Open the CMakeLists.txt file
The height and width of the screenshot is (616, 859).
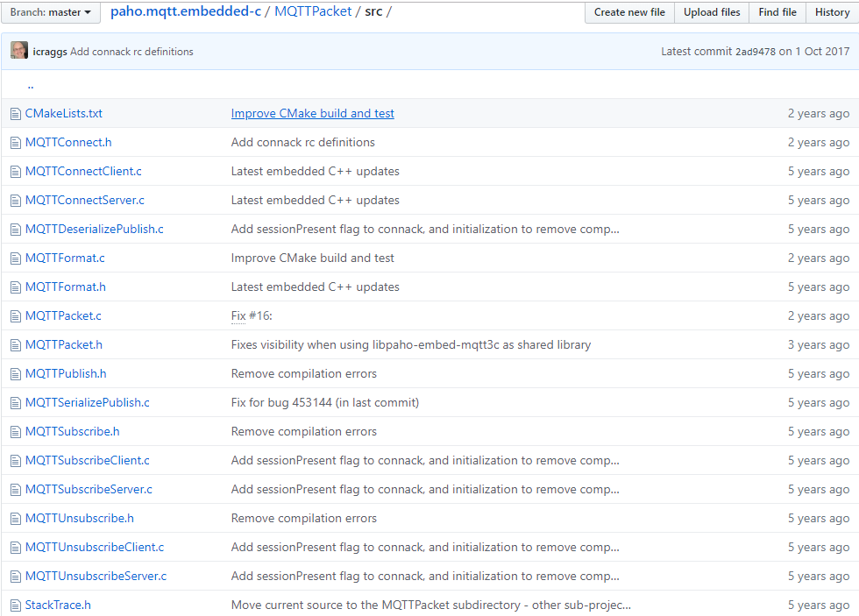click(x=63, y=113)
